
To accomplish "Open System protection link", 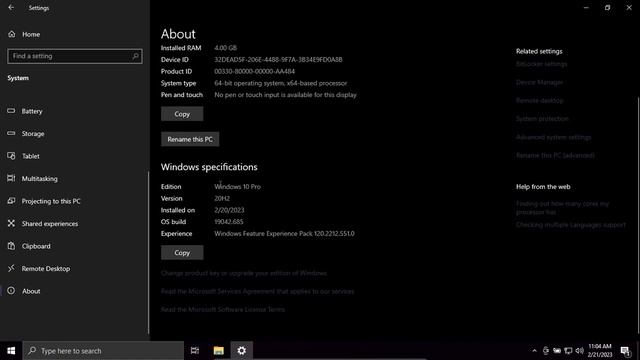I will tap(542, 119).
